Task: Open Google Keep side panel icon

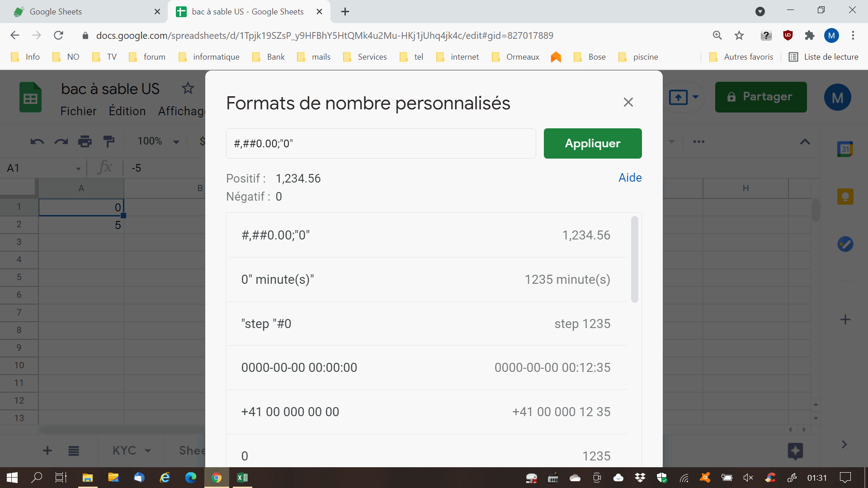Action: point(844,197)
